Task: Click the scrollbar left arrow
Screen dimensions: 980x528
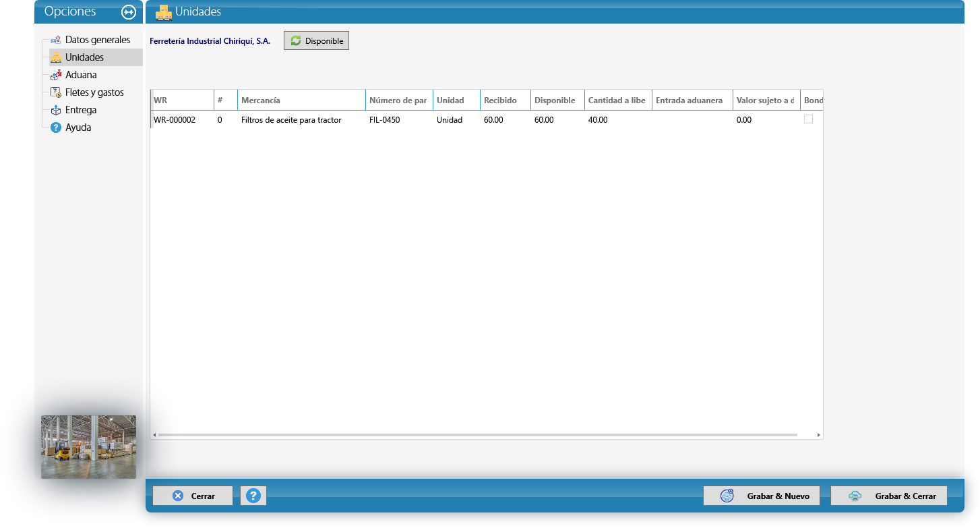Action: point(154,435)
